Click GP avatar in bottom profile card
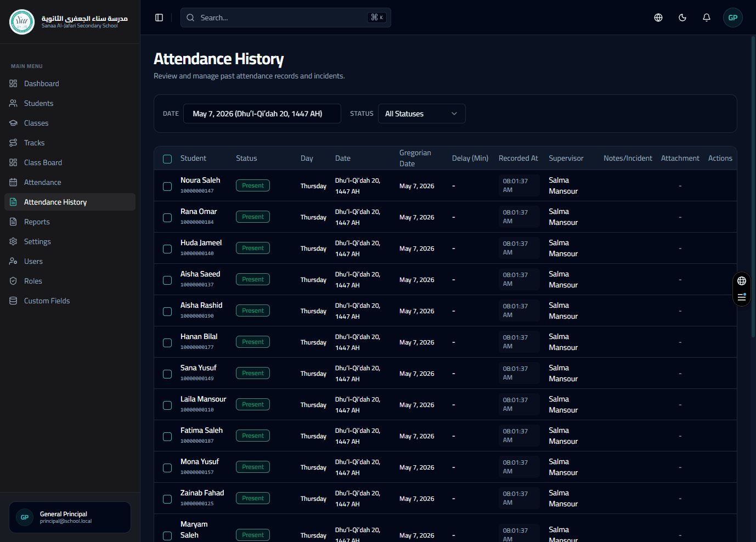Viewport: 756px width, 542px height. tap(25, 517)
